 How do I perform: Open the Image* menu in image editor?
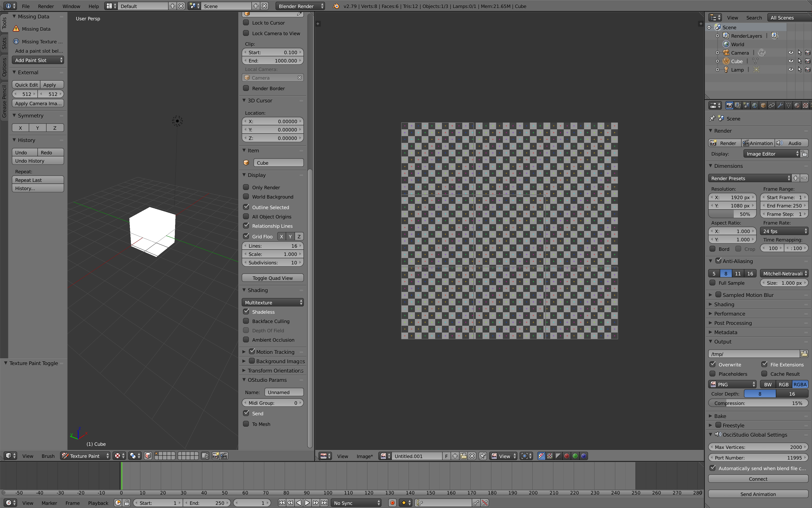click(x=364, y=456)
